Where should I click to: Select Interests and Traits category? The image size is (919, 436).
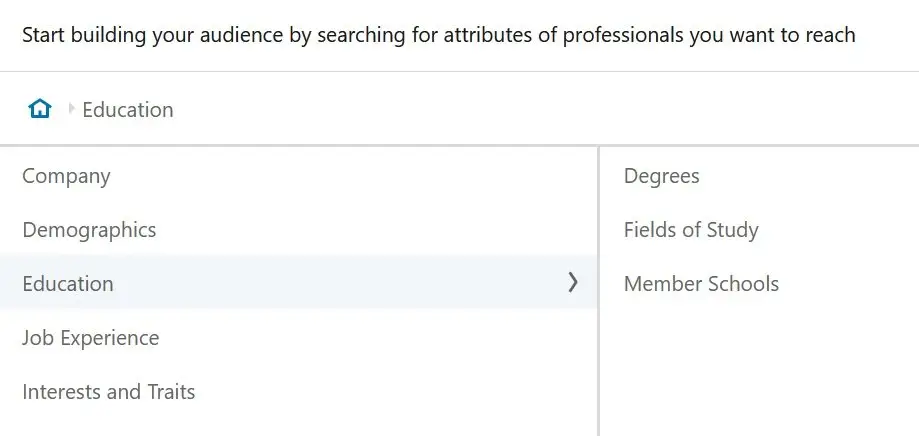[108, 391]
